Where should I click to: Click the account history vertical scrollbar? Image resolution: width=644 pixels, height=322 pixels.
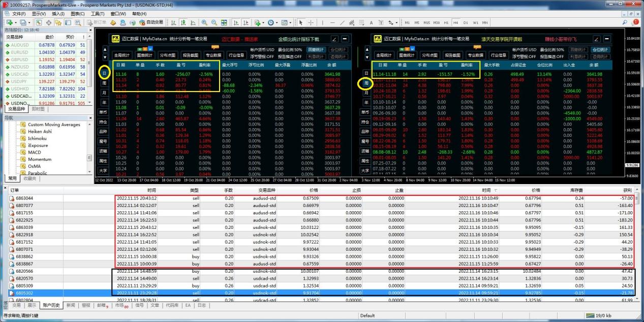tap(637, 244)
